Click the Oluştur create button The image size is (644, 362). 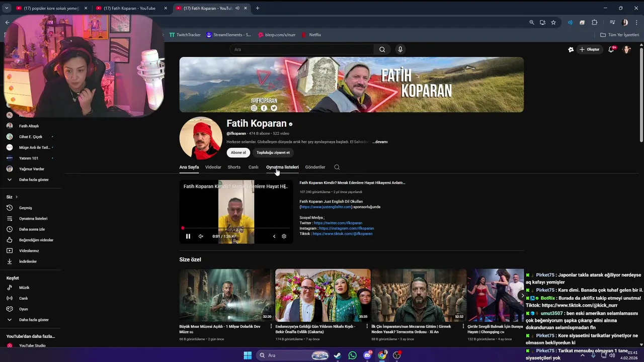click(x=590, y=49)
